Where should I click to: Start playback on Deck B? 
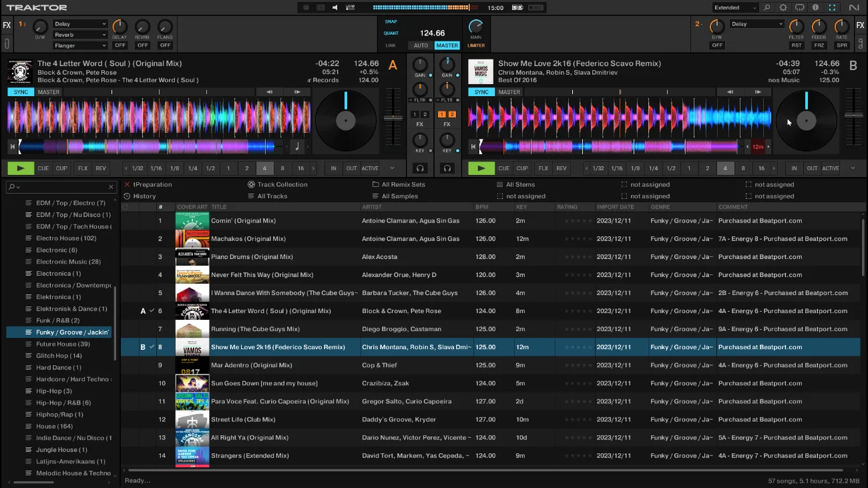(x=481, y=168)
